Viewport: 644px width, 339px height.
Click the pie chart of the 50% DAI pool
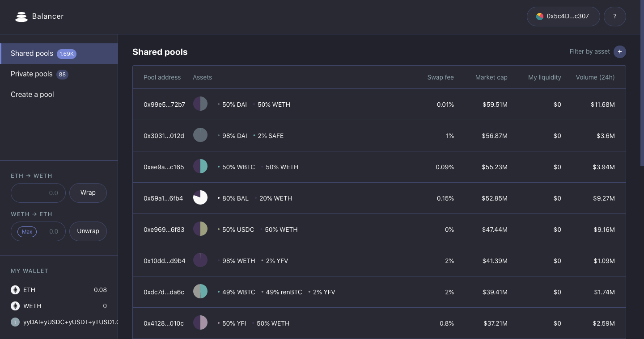pyautogui.click(x=200, y=105)
